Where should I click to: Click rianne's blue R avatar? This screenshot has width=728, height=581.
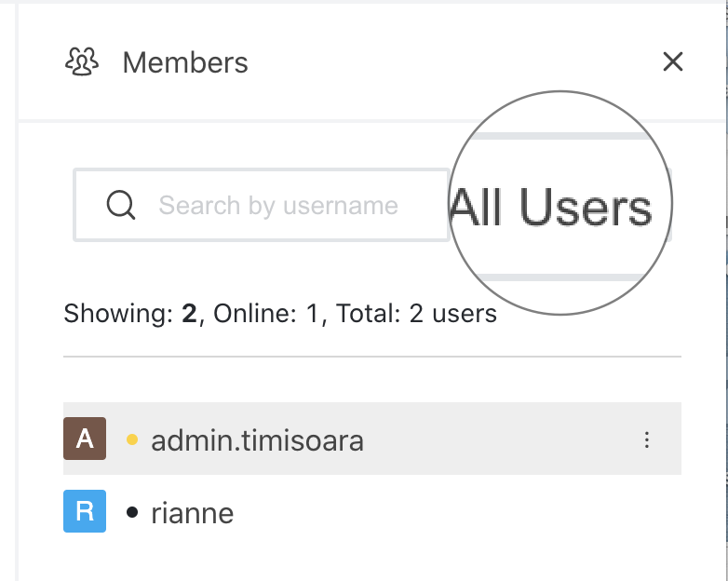pos(85,511)
